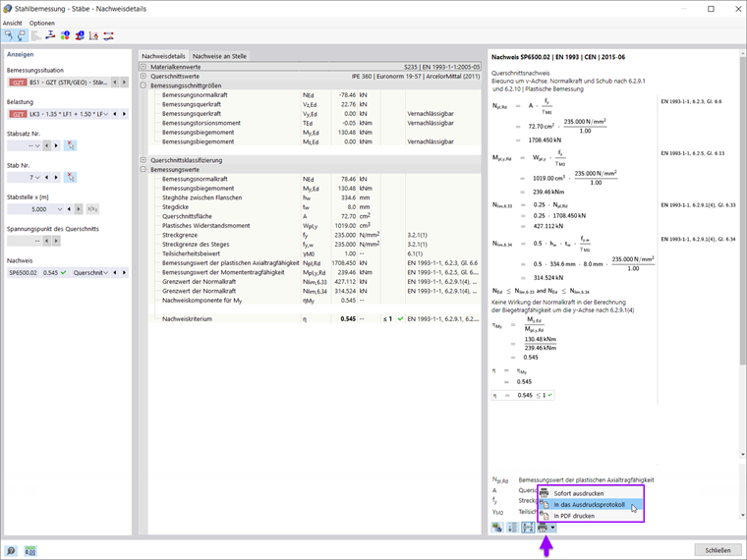Open the Ansicht menu
The width and height of the screenshot is (747, 560).
pos(13,23)
